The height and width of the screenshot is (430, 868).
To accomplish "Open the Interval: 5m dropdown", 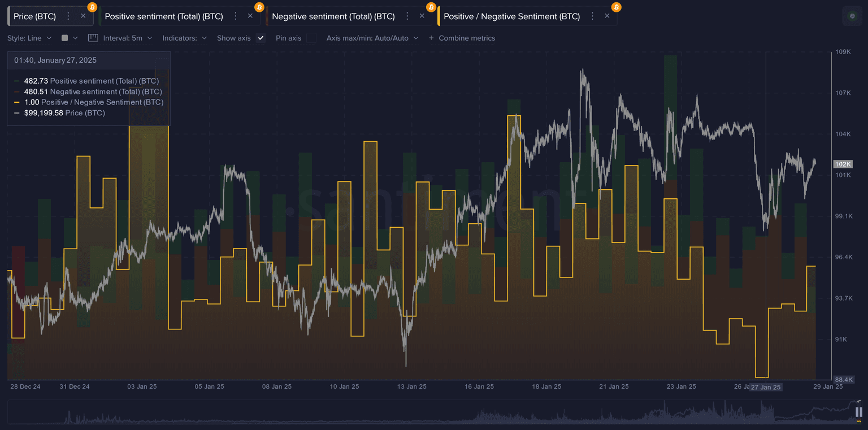I will pyautogui.click(x=127, y=38).
